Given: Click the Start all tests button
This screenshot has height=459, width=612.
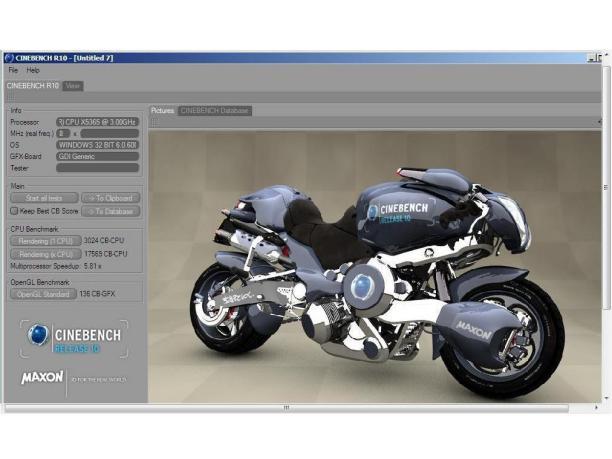Looking at the screenshot, I should pos(44,198).
